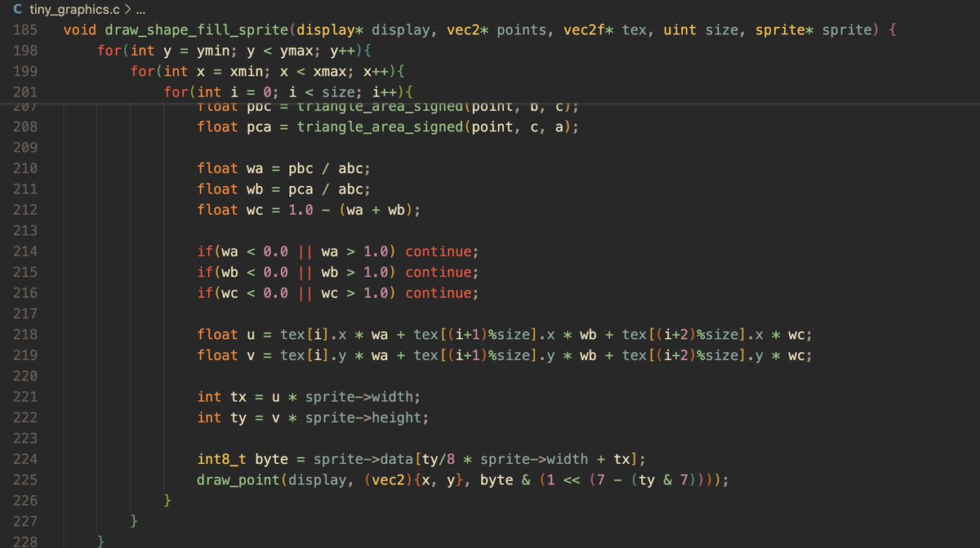The image size is (980, 548).
Task: Click 'display*' parameter type in function signature
Action: tap(330, 30)
